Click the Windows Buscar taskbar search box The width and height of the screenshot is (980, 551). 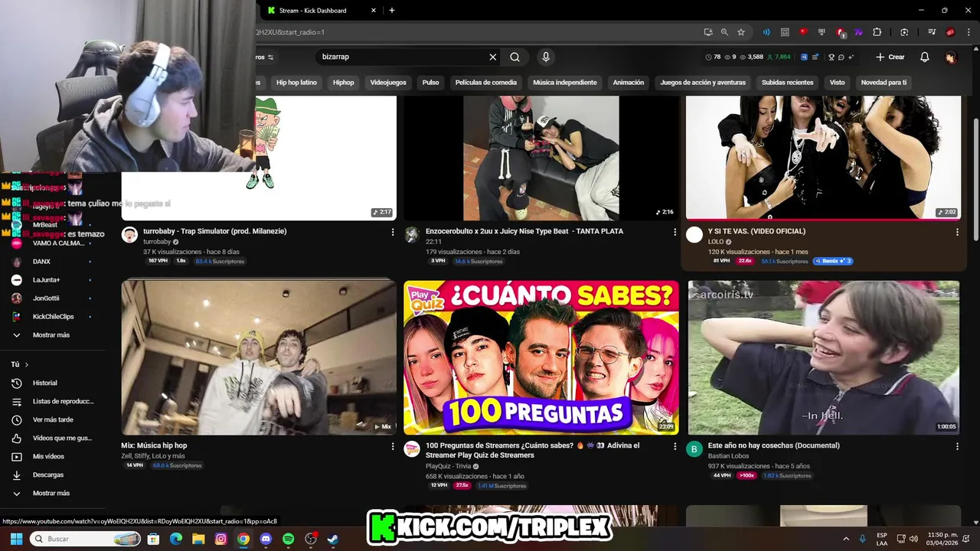click(86, 539)
